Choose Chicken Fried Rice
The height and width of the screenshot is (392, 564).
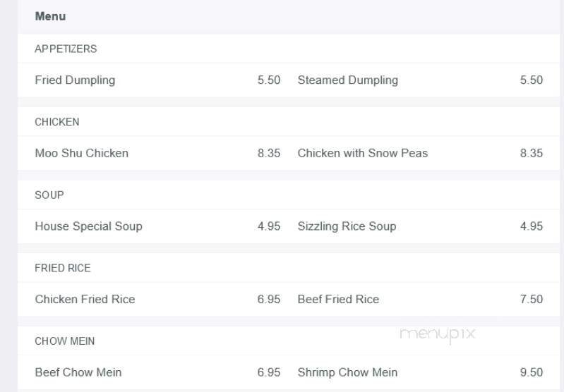click(x=85, y=299)
